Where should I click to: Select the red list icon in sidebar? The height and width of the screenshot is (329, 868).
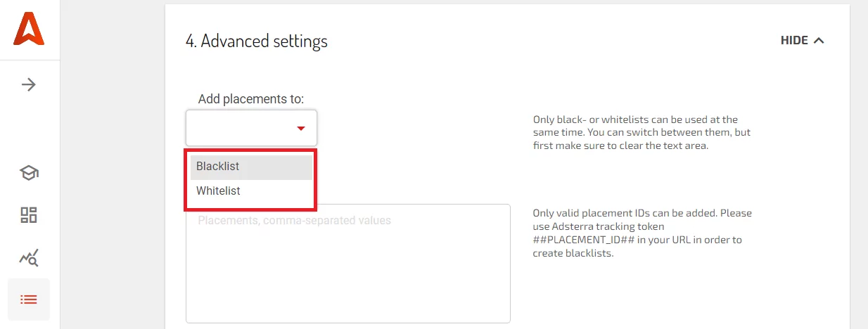coord(29,299)
